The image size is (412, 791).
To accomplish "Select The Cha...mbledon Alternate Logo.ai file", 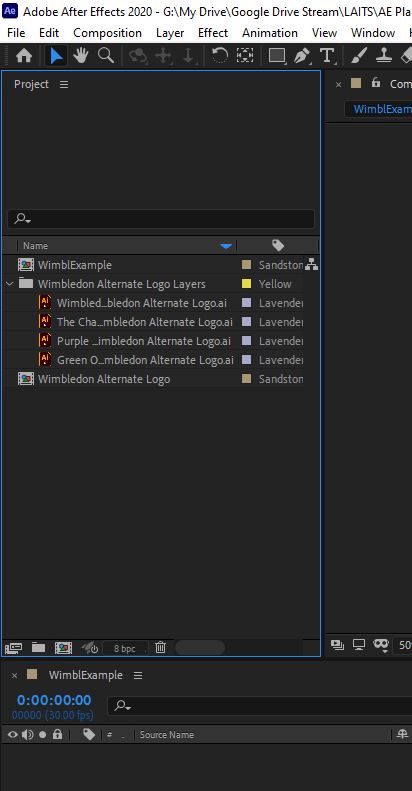I will [x=145, y=322].
